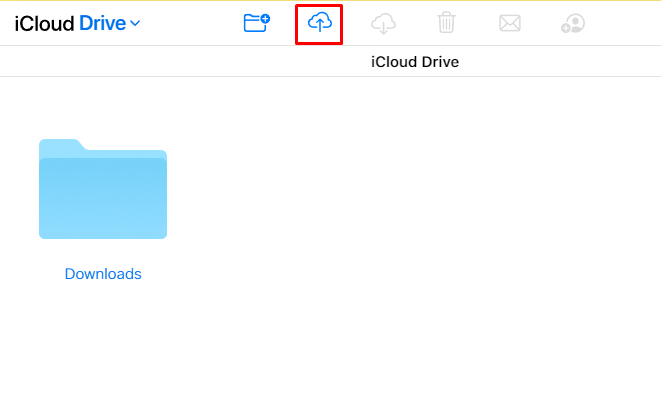Click the trash delete icon

446,23
